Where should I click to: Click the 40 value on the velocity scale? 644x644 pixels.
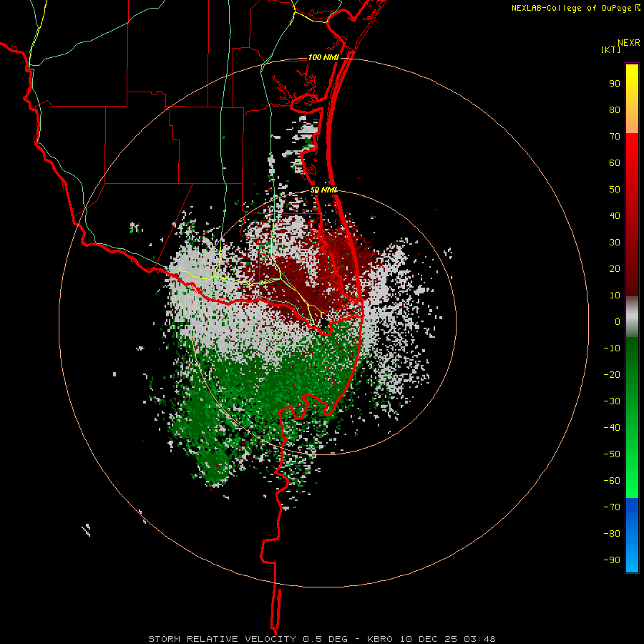pyautogui.click(x=615, y=216)
